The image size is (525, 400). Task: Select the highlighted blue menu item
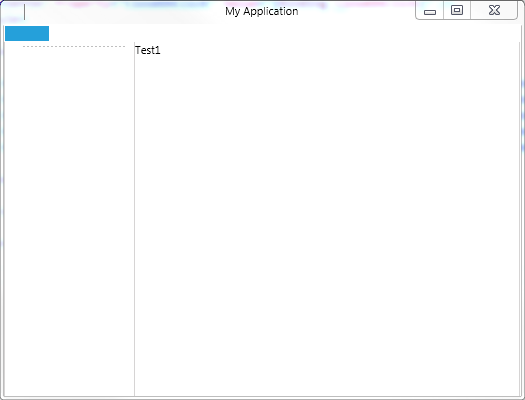click(x=27, y=33)
